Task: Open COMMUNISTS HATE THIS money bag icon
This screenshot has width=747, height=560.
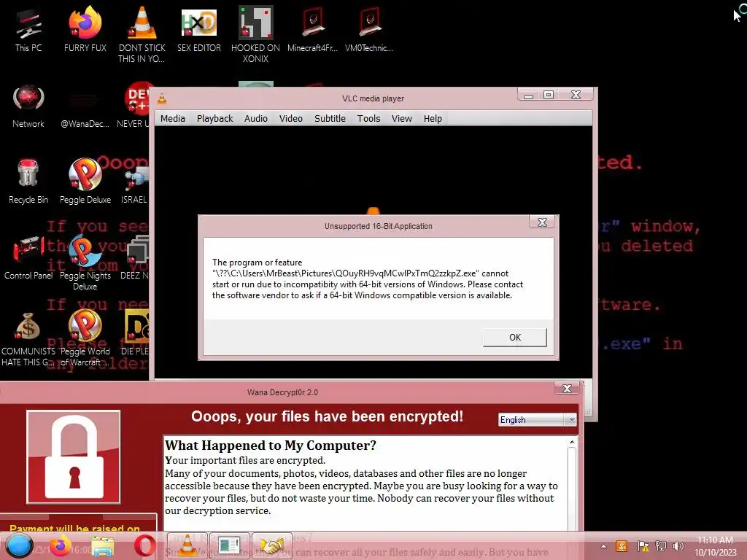Action: click(28, 339)
